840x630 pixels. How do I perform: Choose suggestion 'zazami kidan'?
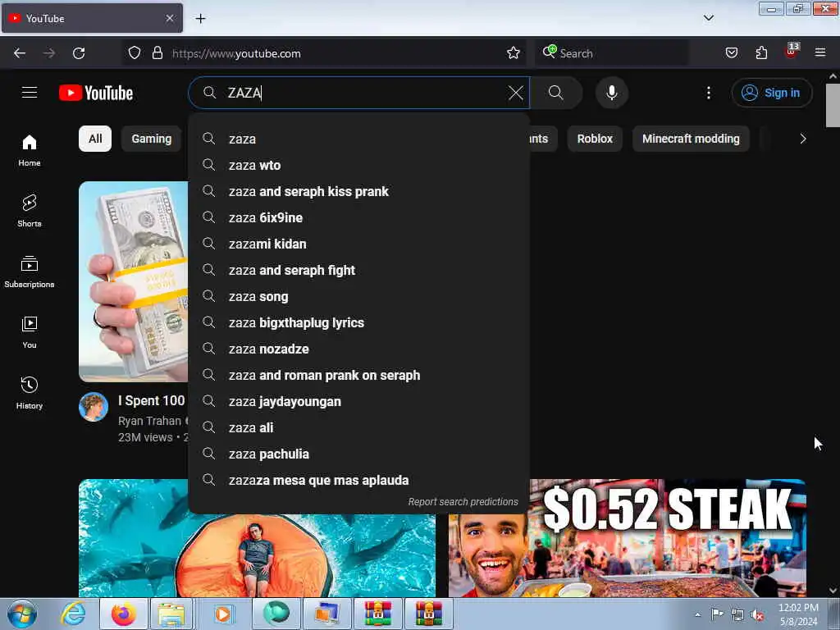[x=359, y=244]
